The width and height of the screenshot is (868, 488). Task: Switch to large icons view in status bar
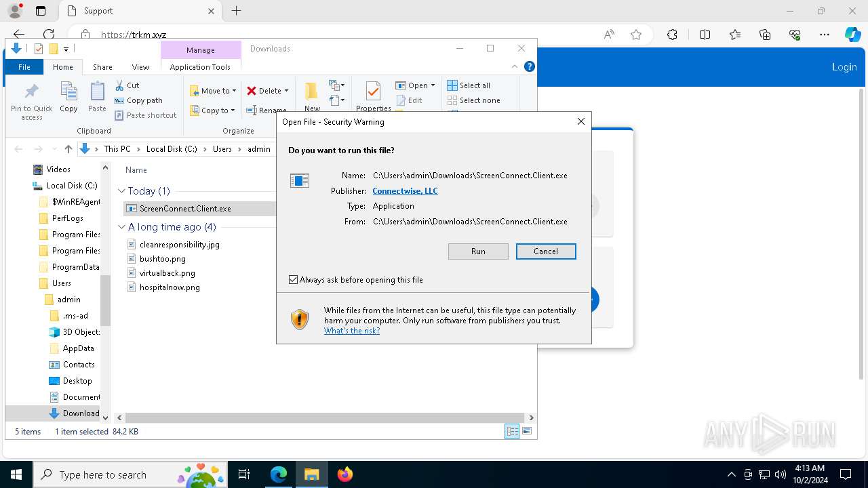click(x=527, y=431)
